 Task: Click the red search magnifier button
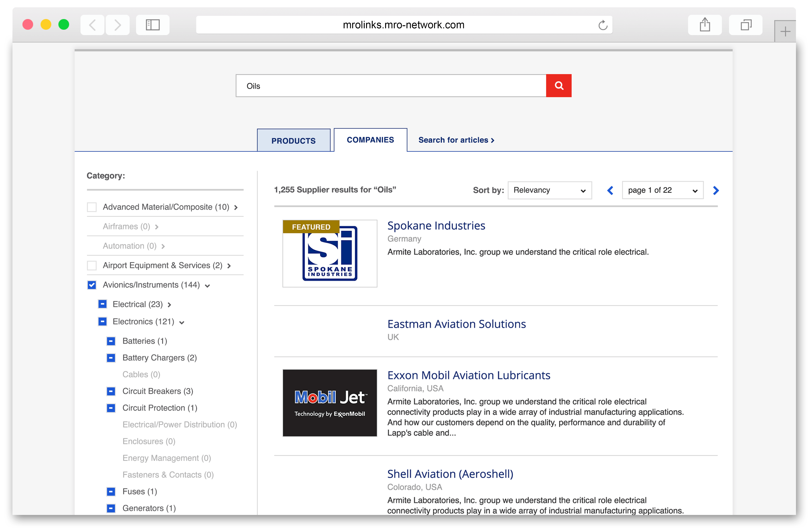coord(558,86)
